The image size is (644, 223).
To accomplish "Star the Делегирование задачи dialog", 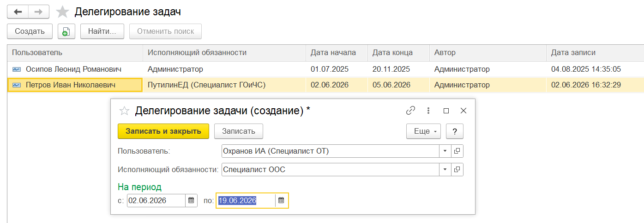I will 124,111.
